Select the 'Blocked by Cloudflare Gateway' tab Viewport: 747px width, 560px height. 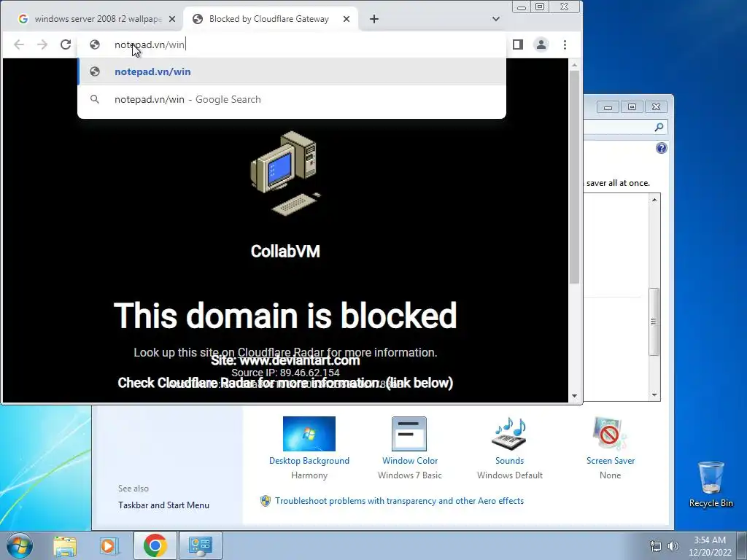point(270,19)
